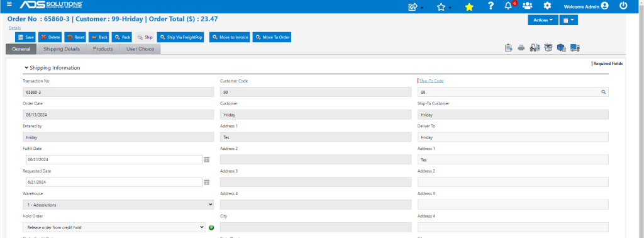Click the blue locked package icon
The image size is (644, 238).
pyautogui.click(x=562, y=48)
